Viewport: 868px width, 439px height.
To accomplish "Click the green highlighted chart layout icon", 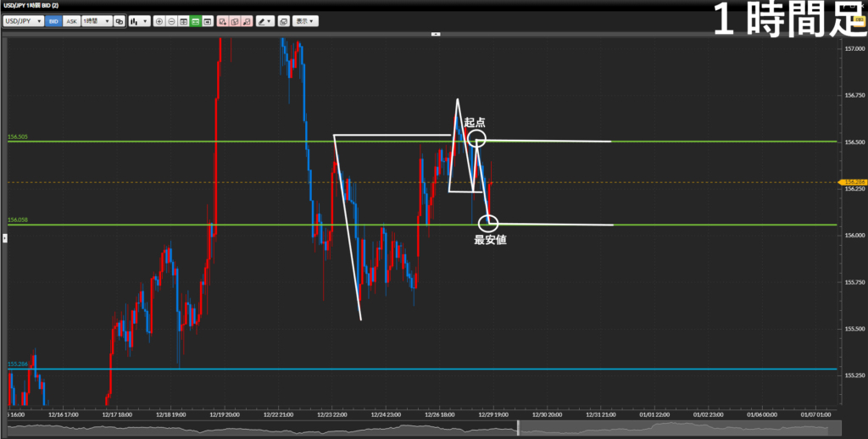I will point(196,21).
